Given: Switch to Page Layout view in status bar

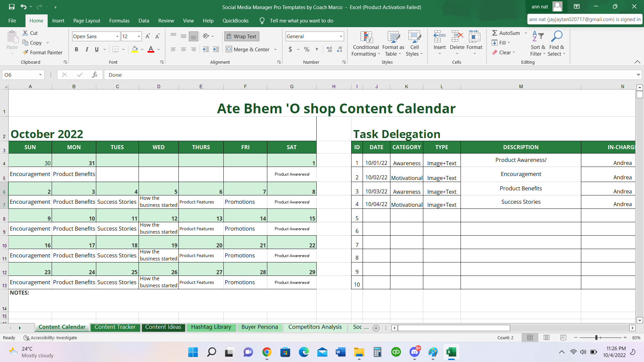Looking at the screenshot, I should (546, 338).
